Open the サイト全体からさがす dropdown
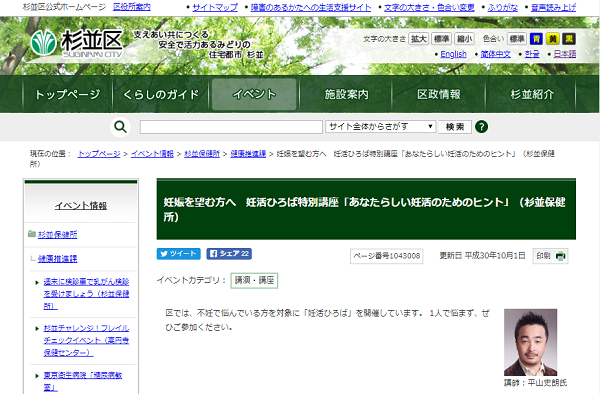 point(380,127)
